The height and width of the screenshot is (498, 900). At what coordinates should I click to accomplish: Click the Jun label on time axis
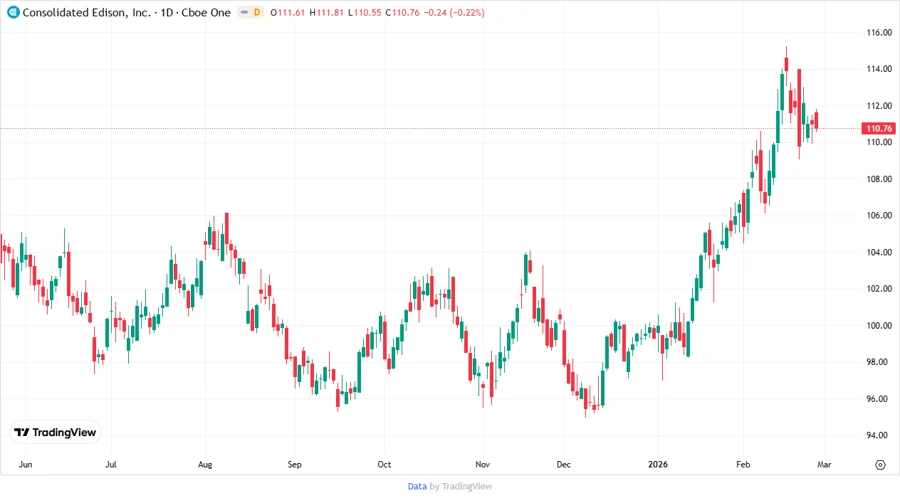(25, 464)
